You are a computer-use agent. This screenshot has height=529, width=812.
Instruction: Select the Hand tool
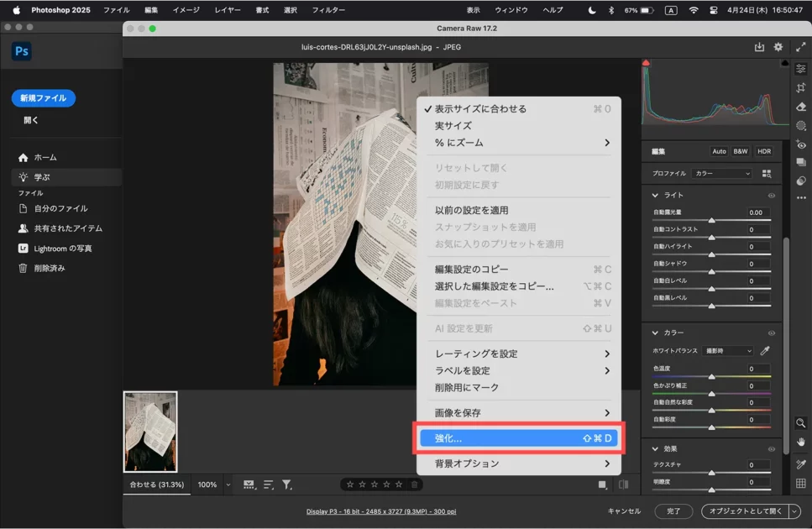(x=801, y=442)
